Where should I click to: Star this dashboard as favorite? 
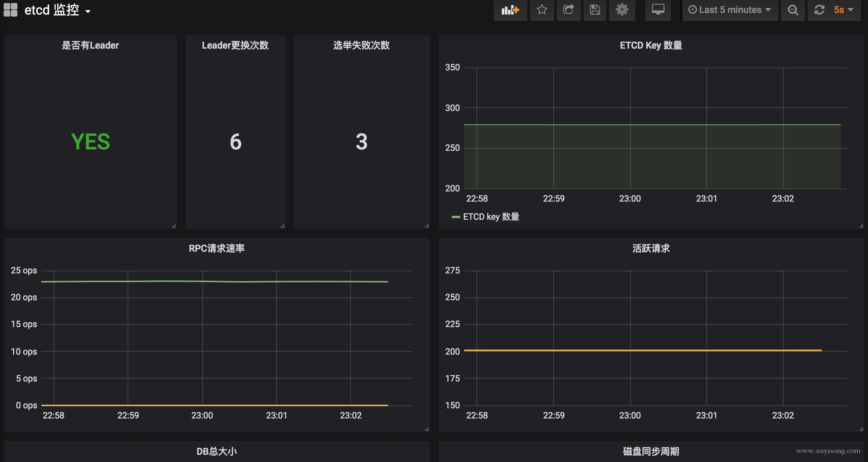tap(542, 10)
